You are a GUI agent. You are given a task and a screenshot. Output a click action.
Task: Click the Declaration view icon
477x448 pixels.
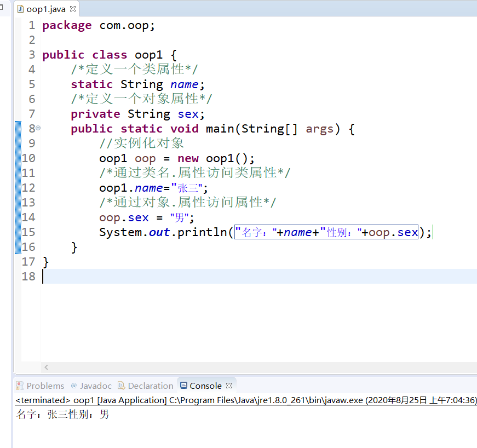pyautogui.click(x=122, y=386)
